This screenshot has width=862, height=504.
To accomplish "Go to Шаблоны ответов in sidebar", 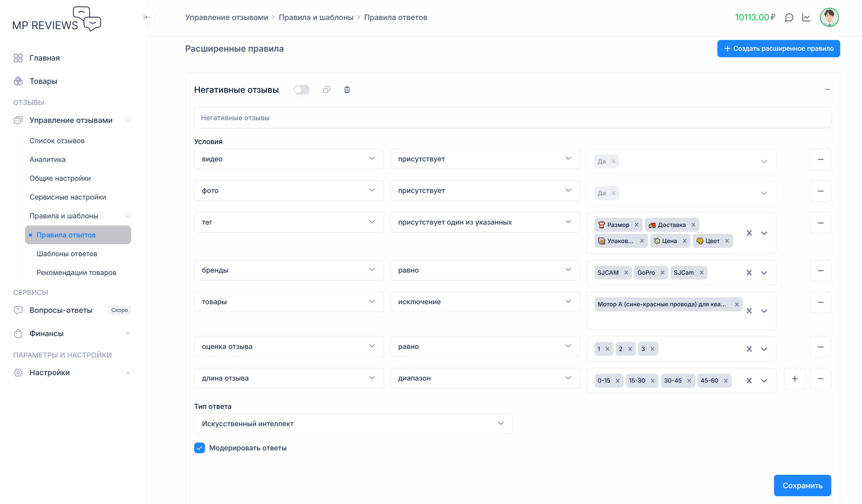I will click(67, 254).
